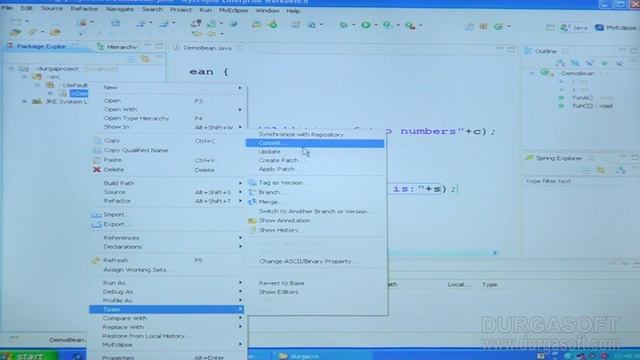Select Show Editors entry
This screenshot has height=360, width=640.
pyautogui.click(x=278, y=292)
